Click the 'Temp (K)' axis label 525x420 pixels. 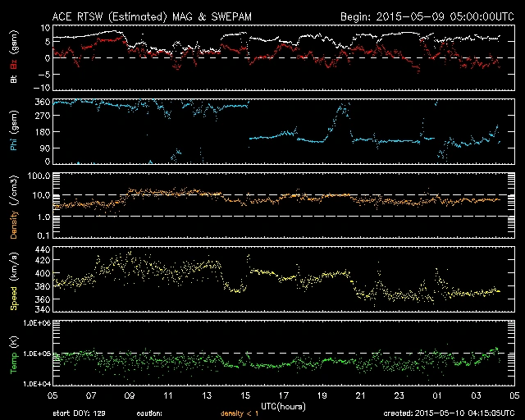click(x=14, y=354)
